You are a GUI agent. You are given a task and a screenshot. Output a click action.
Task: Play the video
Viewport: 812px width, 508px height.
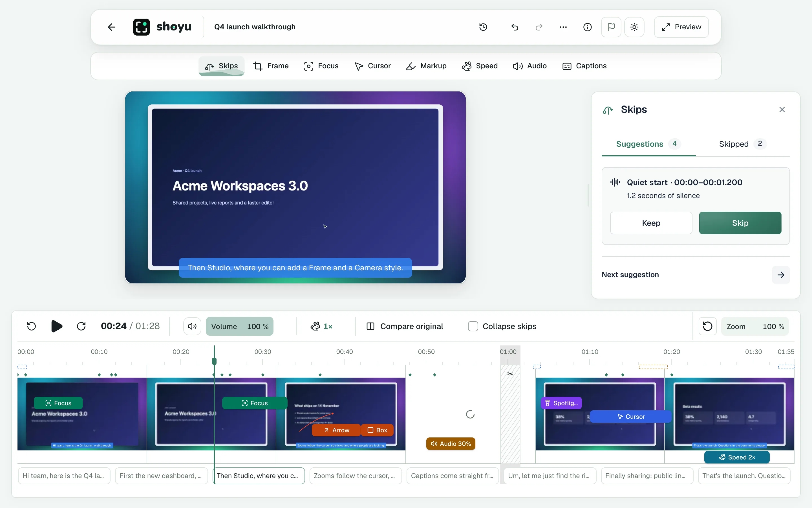(56, 326)
